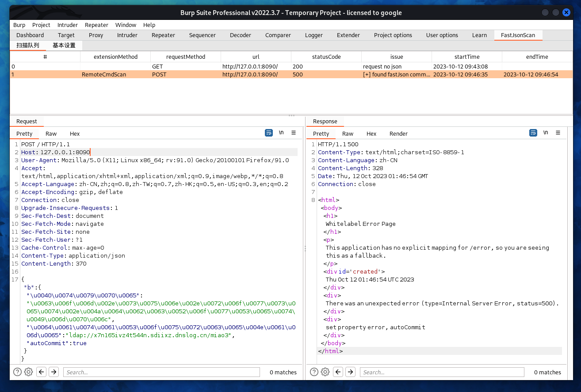Select Raw view in Response panel
This screenshot has height=392, width=581.
(348, 133)
